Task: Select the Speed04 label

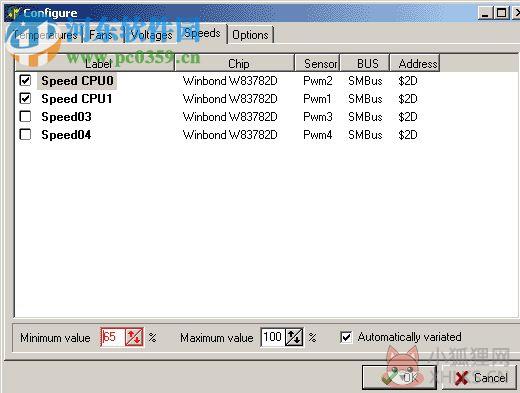Action: click(66, 135)
